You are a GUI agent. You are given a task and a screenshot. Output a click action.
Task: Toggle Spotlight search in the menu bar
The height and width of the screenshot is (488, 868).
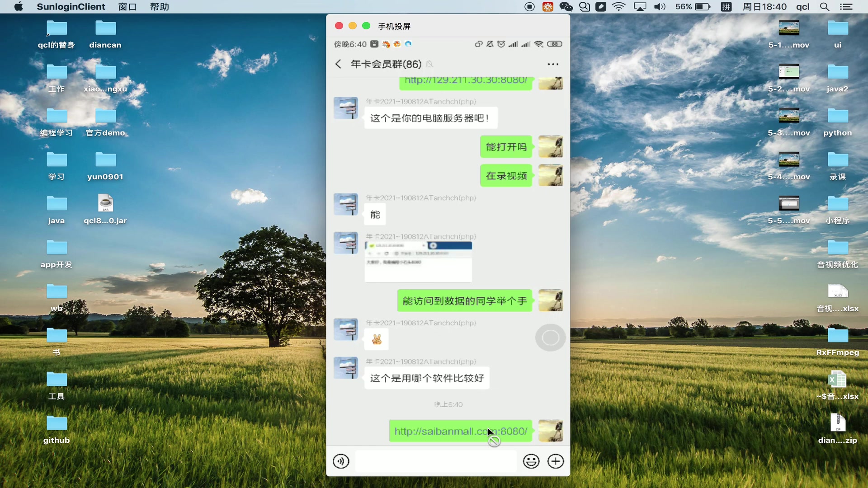pos(825,7)
